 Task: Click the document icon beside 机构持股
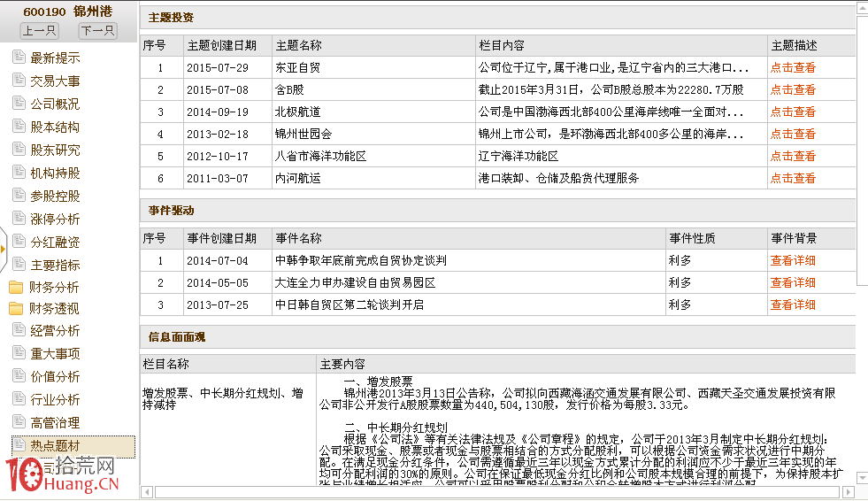19,173
